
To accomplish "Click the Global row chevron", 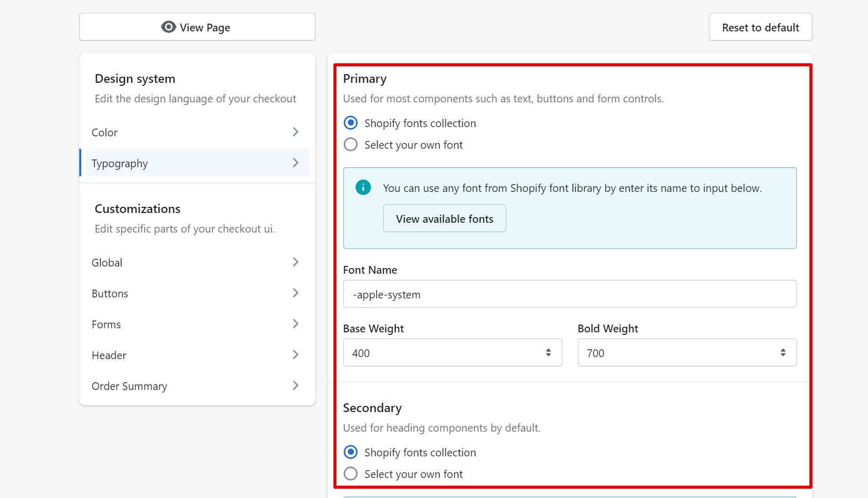I will tap(295, 262).
